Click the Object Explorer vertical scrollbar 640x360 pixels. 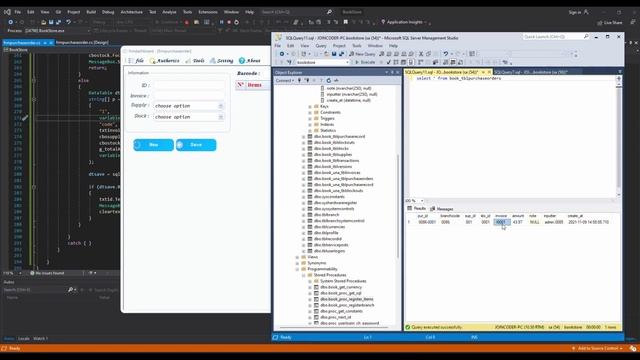(398, 206)
